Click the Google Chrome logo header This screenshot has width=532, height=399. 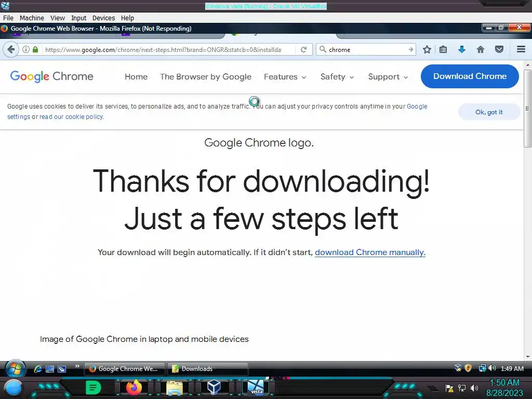pos(51,76)
